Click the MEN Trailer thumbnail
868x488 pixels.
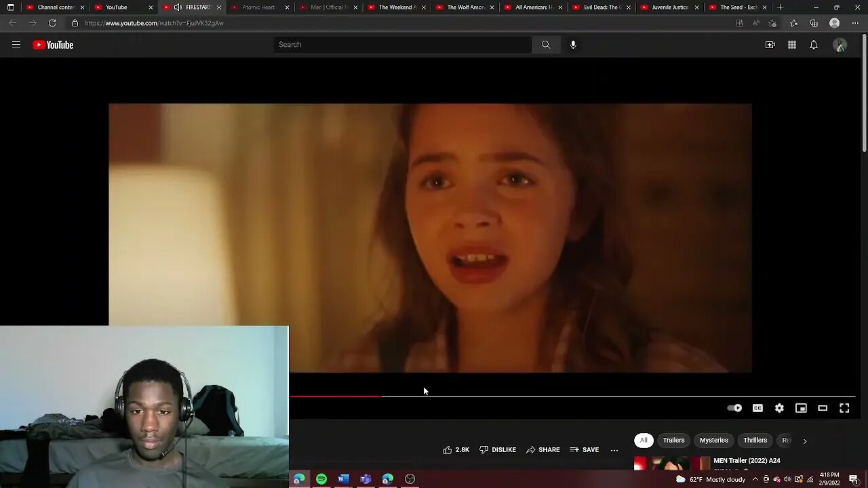click(671, 464)
